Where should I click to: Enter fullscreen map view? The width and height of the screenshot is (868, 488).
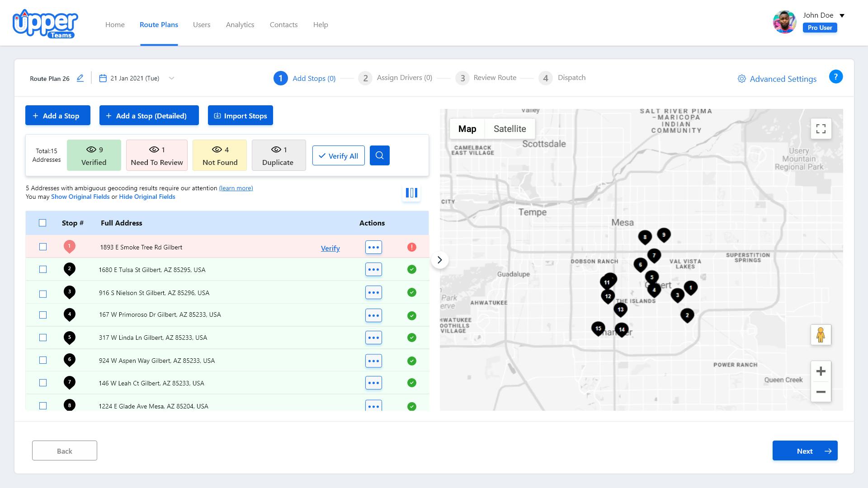[x=821, y=129]
